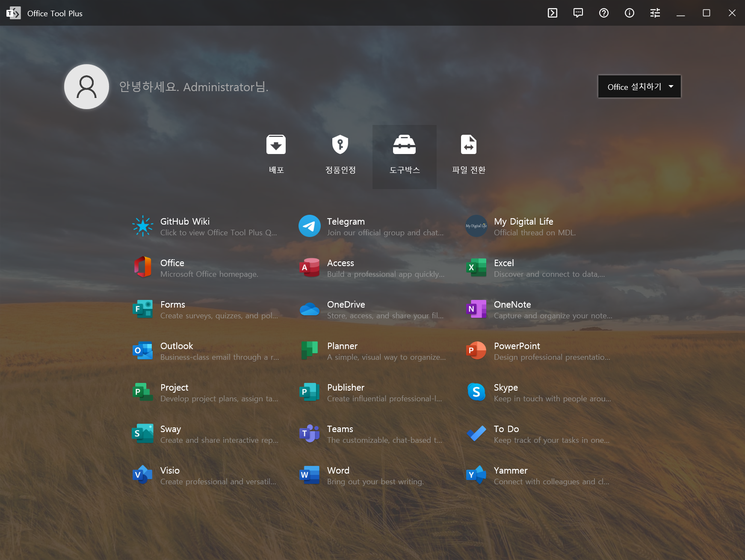Image resolution: width=745 pixels, height=560 pixels.
Task: Open the 파일 전환 convert tile
Action: (x=469, y=157)
